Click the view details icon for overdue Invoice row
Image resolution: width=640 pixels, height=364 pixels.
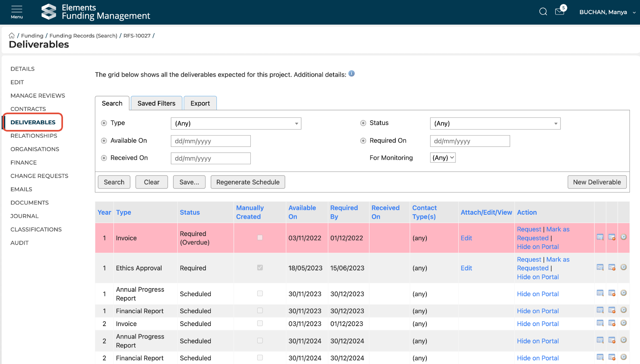[600, 237]
